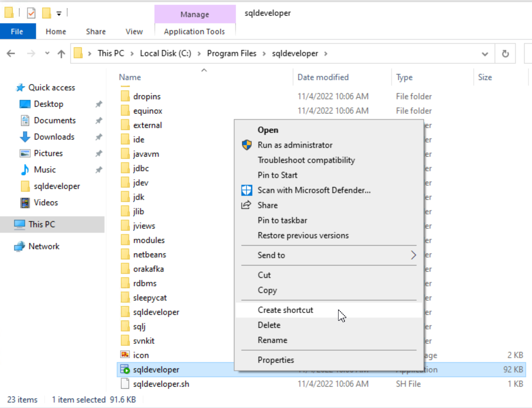
Task: Choose Pin to Start
Action: pyautogui.click(x=329, y=175)
